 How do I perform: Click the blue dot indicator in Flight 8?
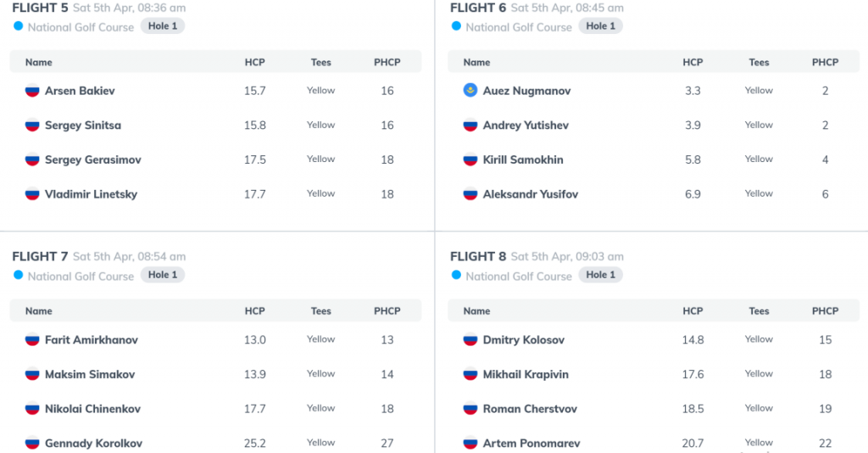tap(456, 275)
